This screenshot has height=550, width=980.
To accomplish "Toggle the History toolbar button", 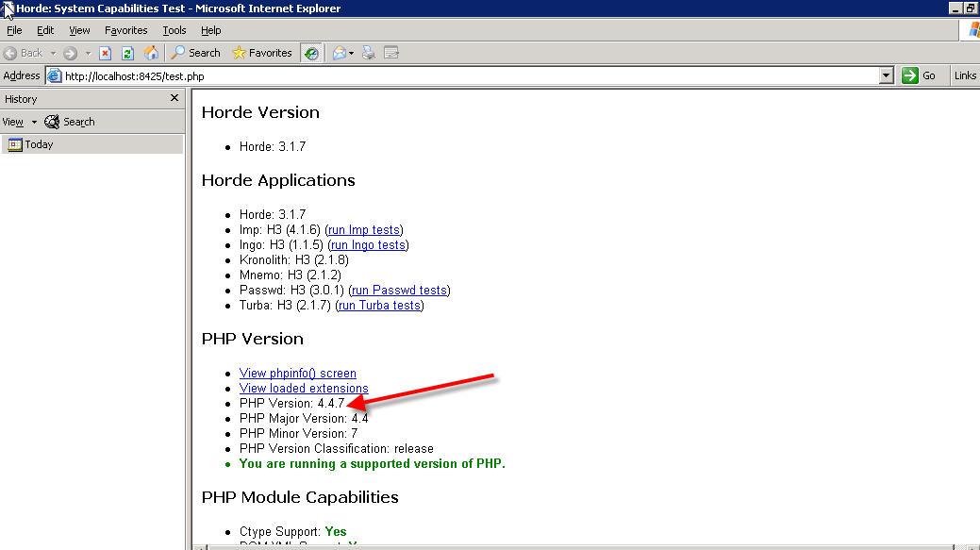I will pyautogui.click(x=311, y=53).
